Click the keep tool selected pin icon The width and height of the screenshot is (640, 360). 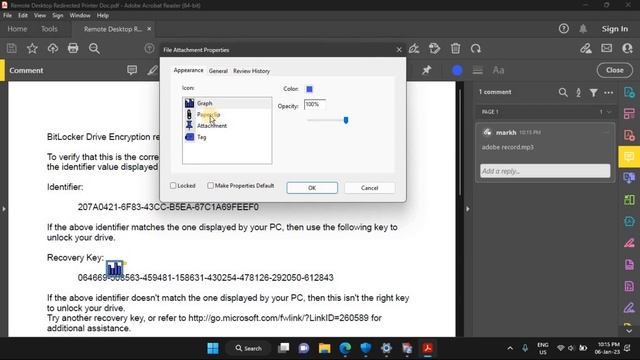pyautogui.click(x=427, y=70)
